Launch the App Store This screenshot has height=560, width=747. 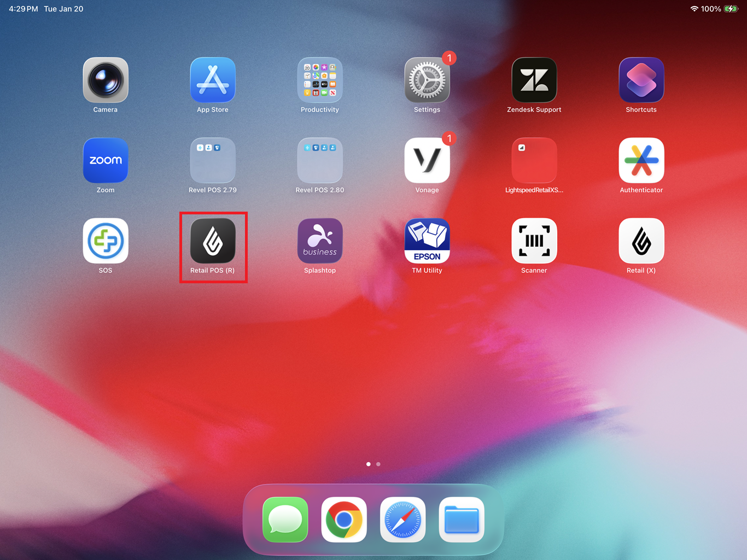(213, 80)
